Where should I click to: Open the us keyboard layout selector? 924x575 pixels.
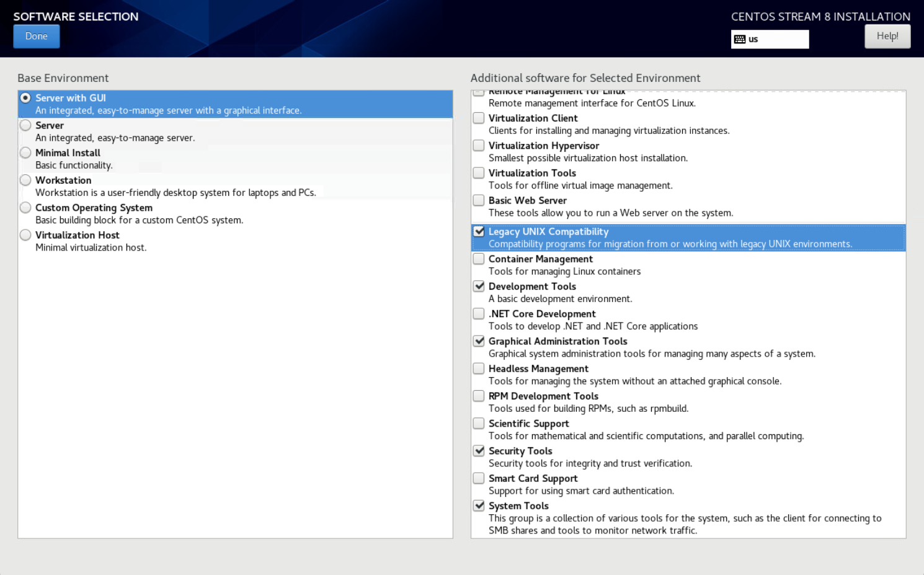coord(770,39)
